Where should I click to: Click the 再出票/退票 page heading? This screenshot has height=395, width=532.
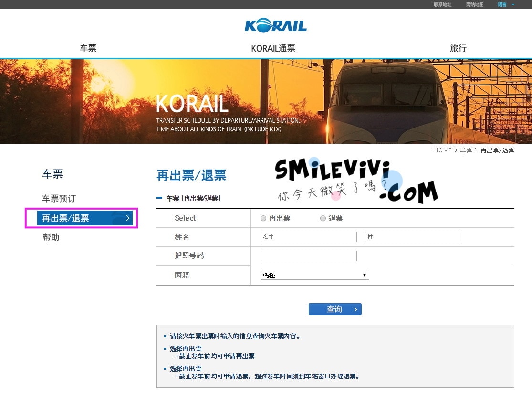coord(191,176)
